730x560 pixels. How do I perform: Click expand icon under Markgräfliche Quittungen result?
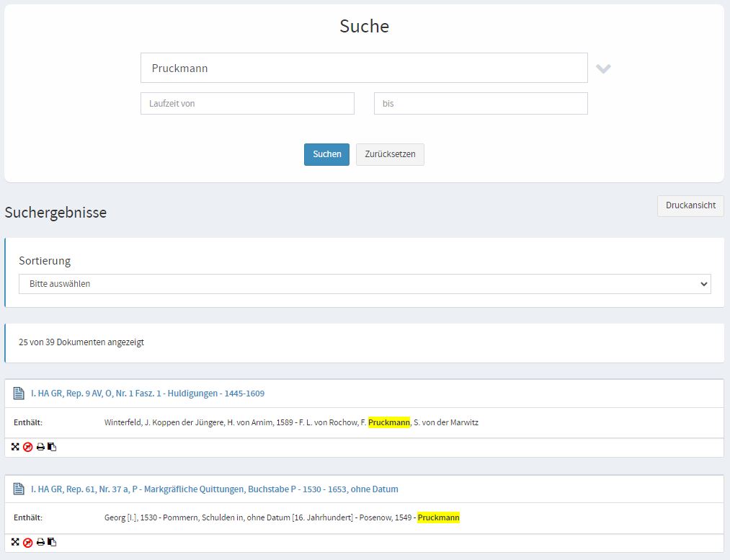(15, 542)
